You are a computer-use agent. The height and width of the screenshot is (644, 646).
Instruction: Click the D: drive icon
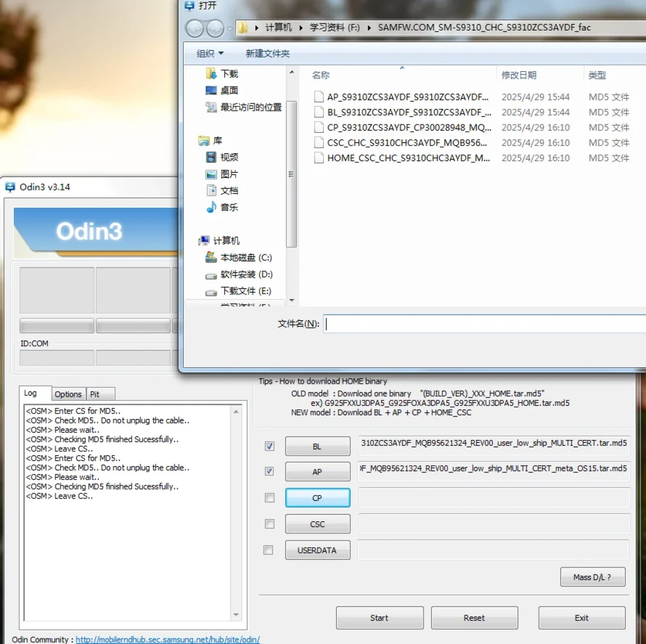point(211,275)
